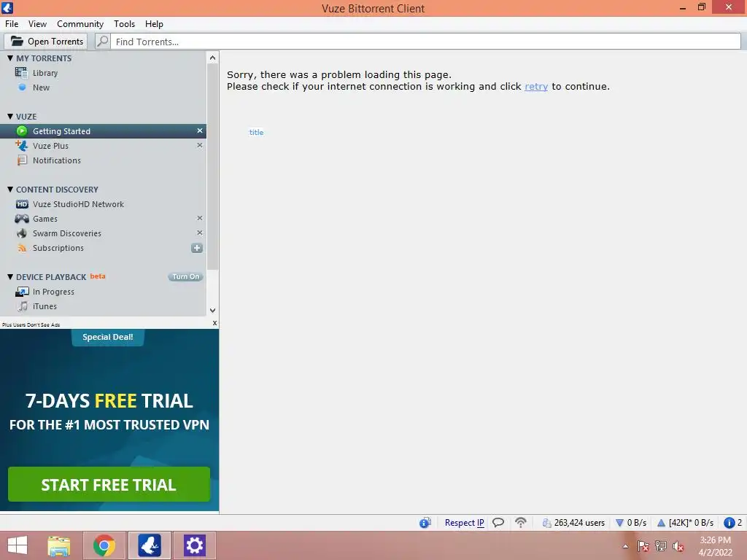The height and width of the screenshot is (560, 747).
Task: Click the taskbar clock 3:26 PM
Action: tap(715, 540)
